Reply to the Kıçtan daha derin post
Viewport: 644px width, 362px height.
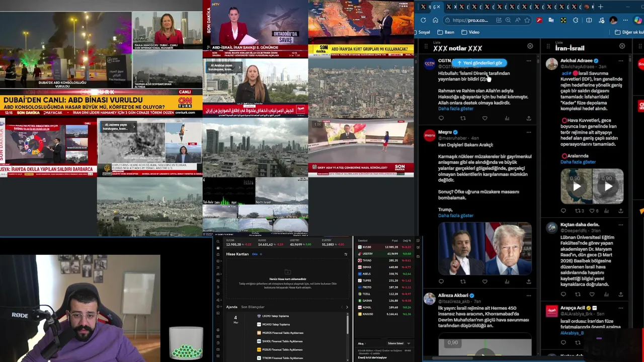click(563, 294)
